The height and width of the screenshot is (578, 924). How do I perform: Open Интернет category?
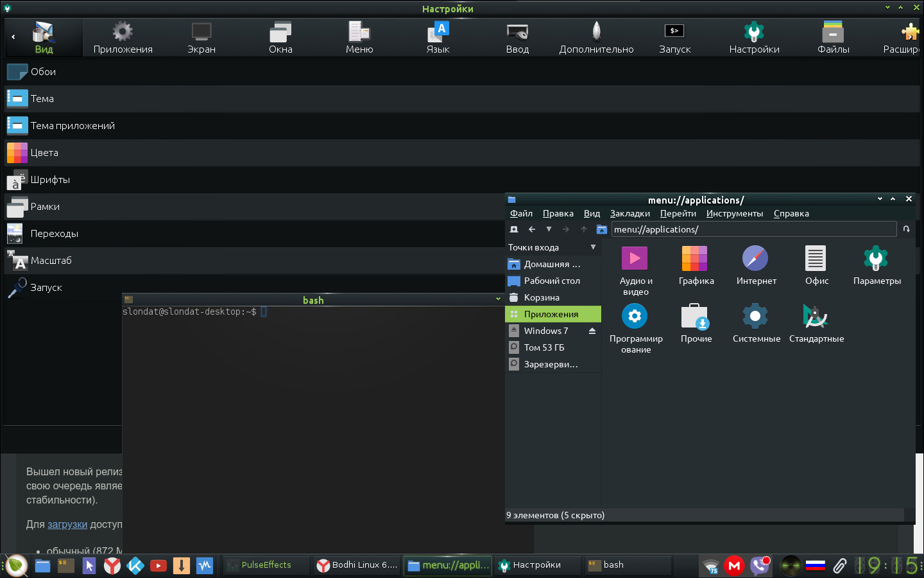coord(756,266)
